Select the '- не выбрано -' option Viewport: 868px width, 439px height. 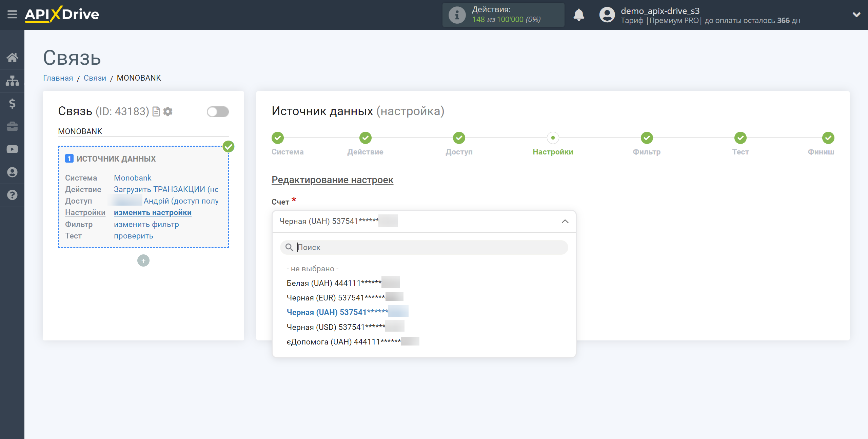pos(313,269)
